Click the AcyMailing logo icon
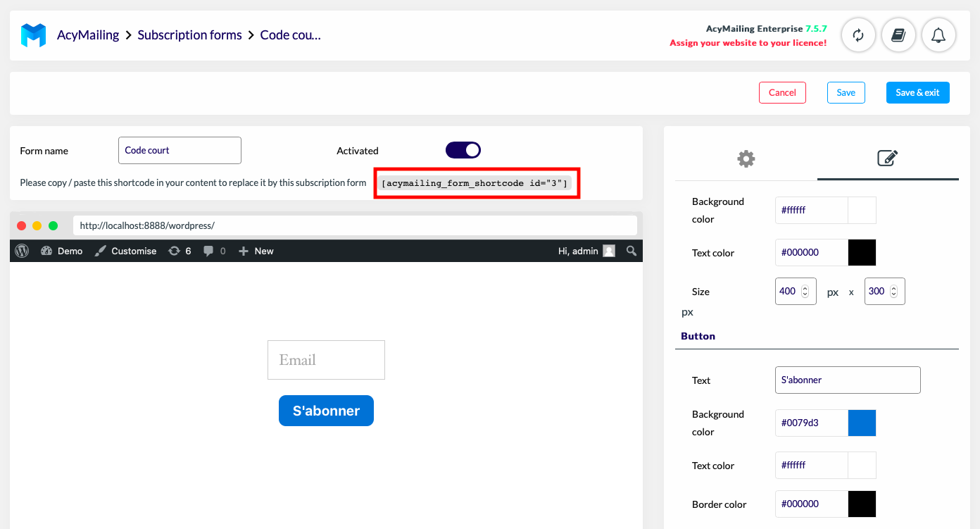This screenshot has width=980, height=529. coord(33,35)
